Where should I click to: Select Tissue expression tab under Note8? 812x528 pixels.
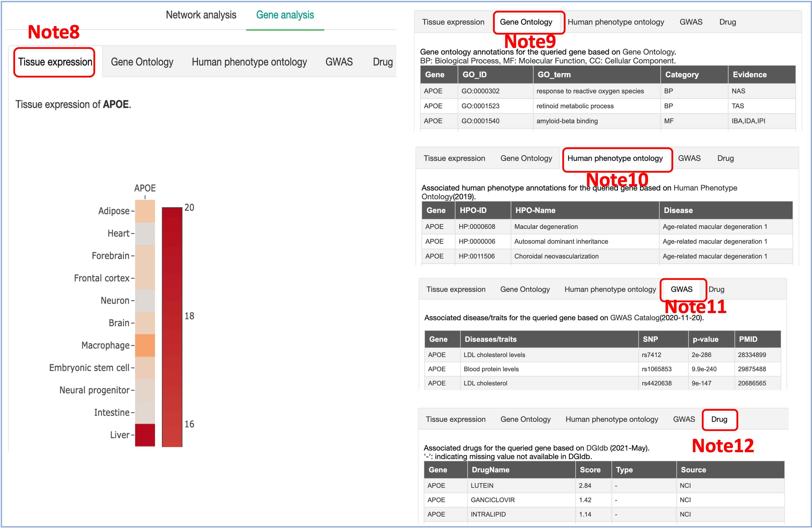click(55, 62)
